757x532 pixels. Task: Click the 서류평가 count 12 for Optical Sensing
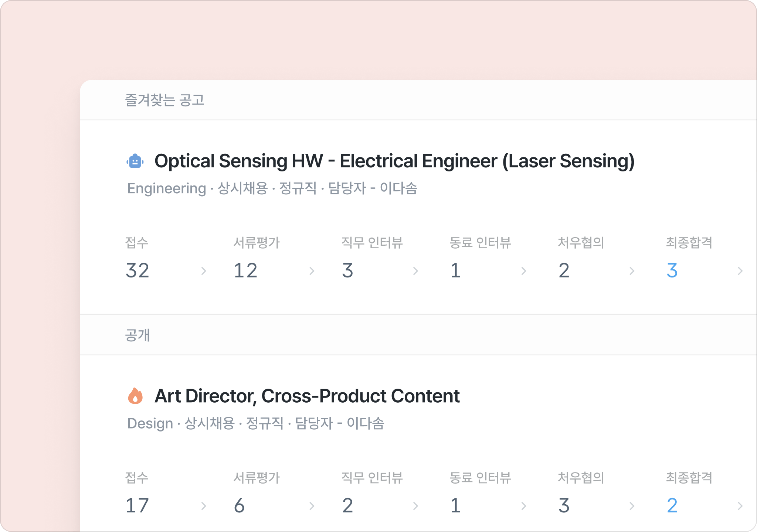point(245,270)
